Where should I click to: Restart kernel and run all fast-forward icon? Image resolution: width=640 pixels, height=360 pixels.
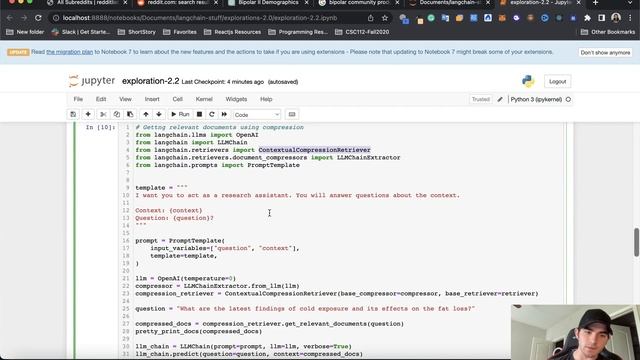pyautogui.click(x=224, y=115)
